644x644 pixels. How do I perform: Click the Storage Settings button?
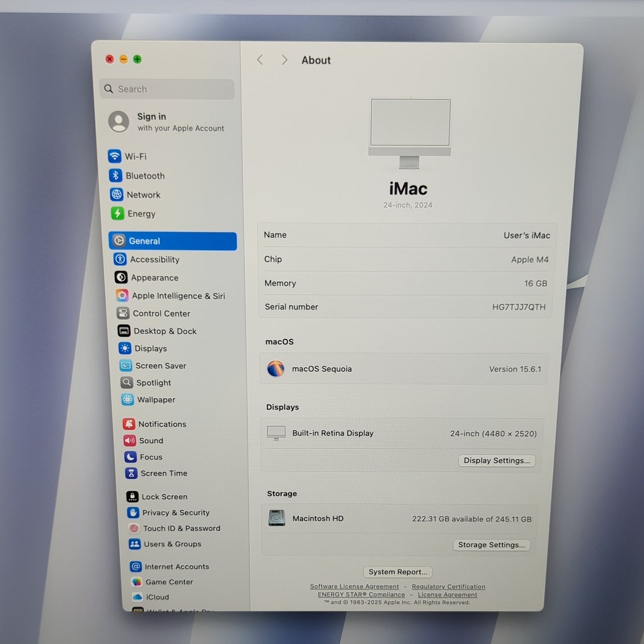pyautogui.click(x=492, y=545)
